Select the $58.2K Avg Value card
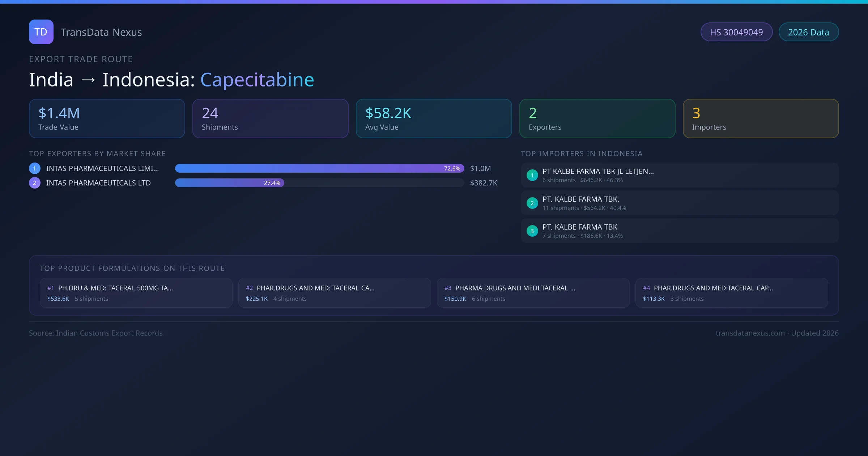This screenshot has height=456, width=868. coord(434,119)
